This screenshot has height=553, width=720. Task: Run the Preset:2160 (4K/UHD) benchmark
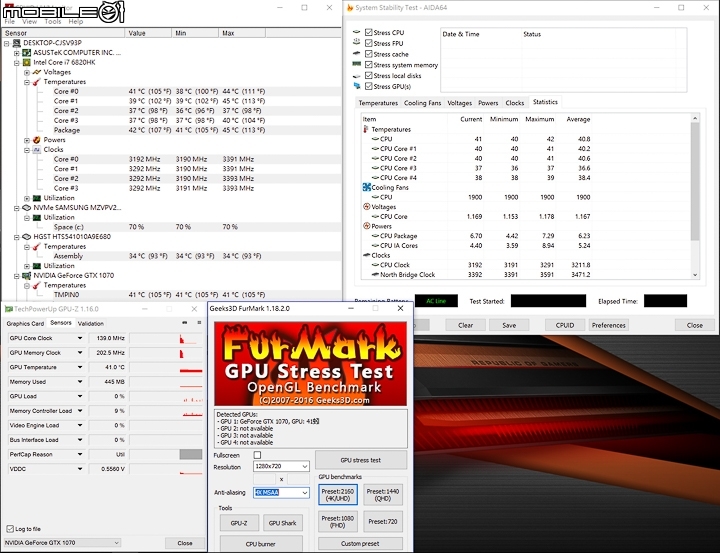(x=338, y=495)
